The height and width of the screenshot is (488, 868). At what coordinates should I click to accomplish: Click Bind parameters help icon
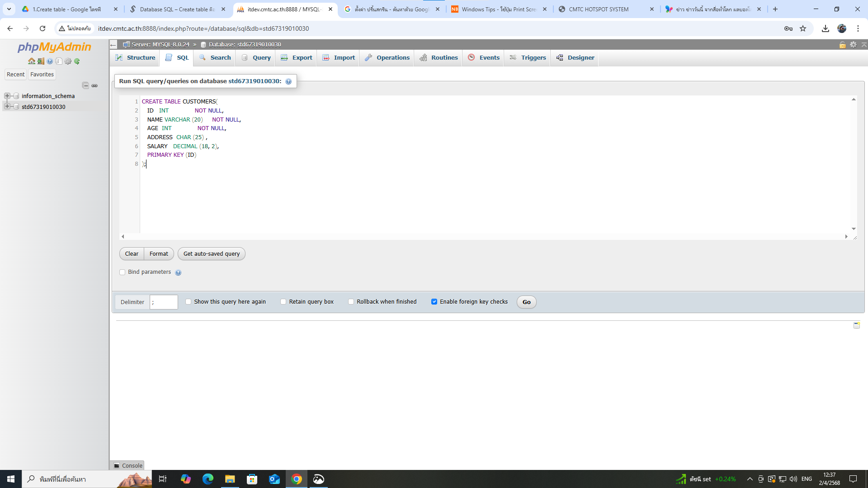point(178,272)
